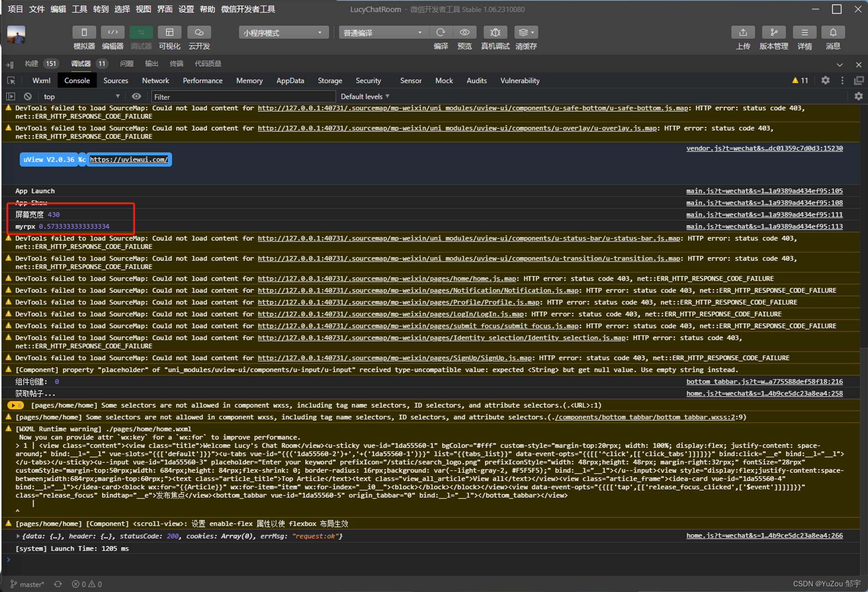
Task: Switch to the Performance tab
Action: point(202,81)
